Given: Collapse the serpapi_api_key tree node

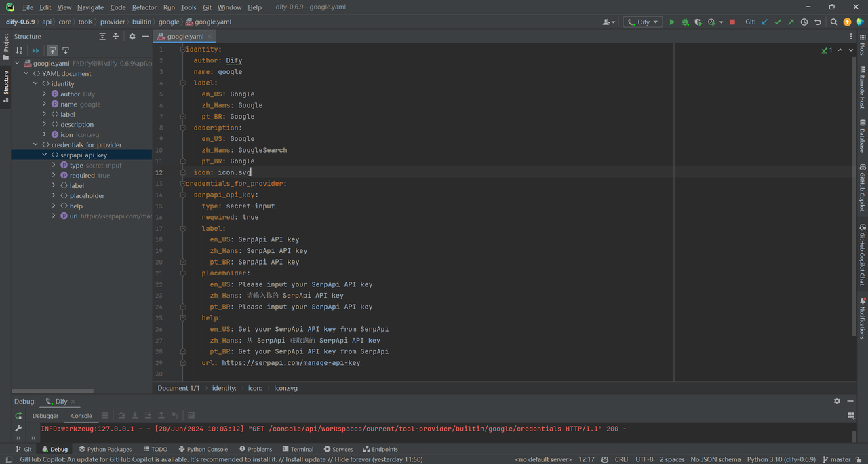Looking at the screenshot, I should tap(45, 155).
